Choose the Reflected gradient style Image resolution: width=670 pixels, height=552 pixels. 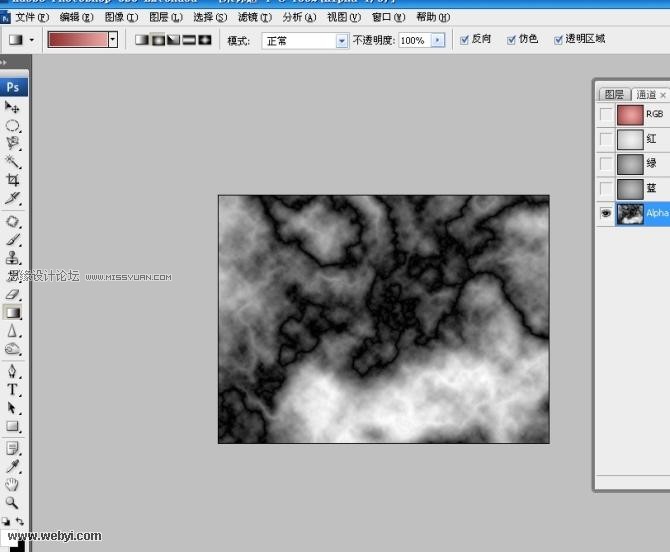point(189,40)
